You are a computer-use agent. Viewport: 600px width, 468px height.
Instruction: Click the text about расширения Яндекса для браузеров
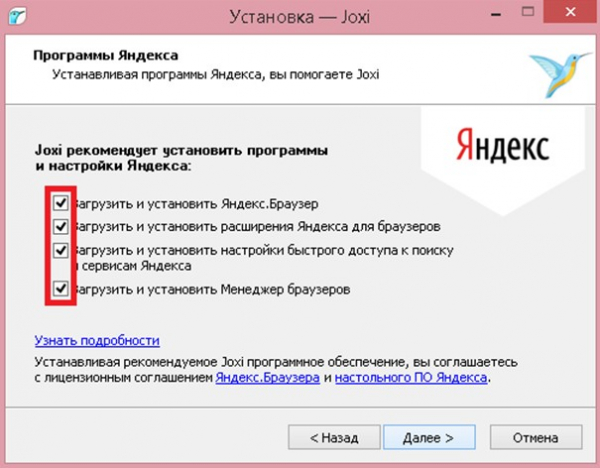coord(256,227)
